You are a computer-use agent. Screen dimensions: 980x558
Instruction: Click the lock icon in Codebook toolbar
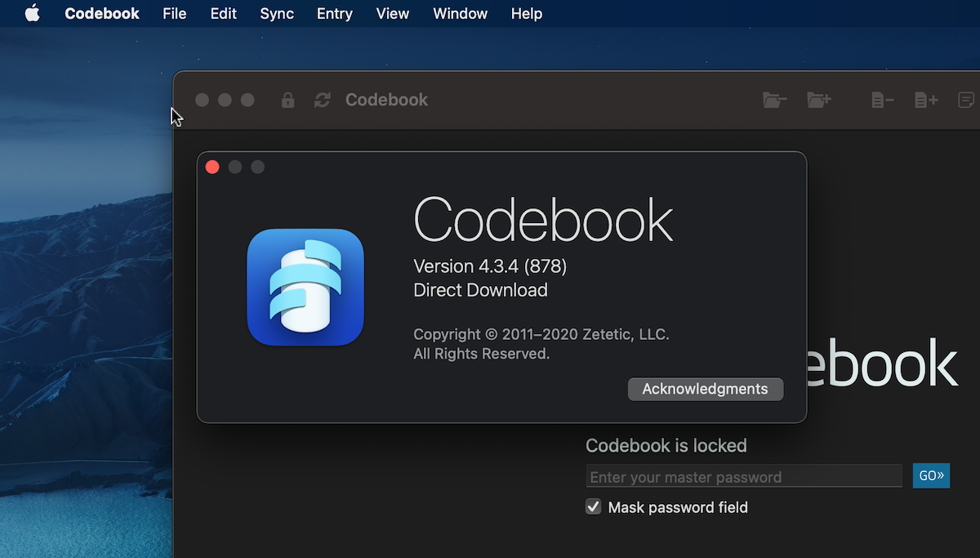coord(287,100)
